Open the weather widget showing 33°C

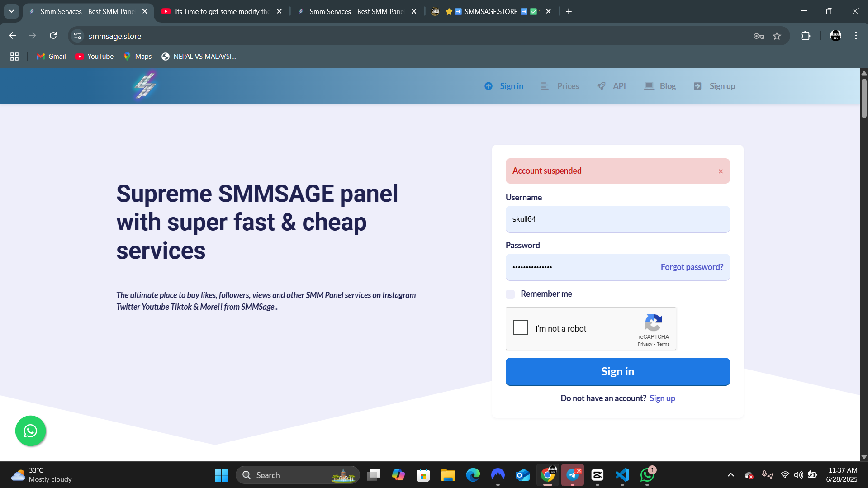42,475
